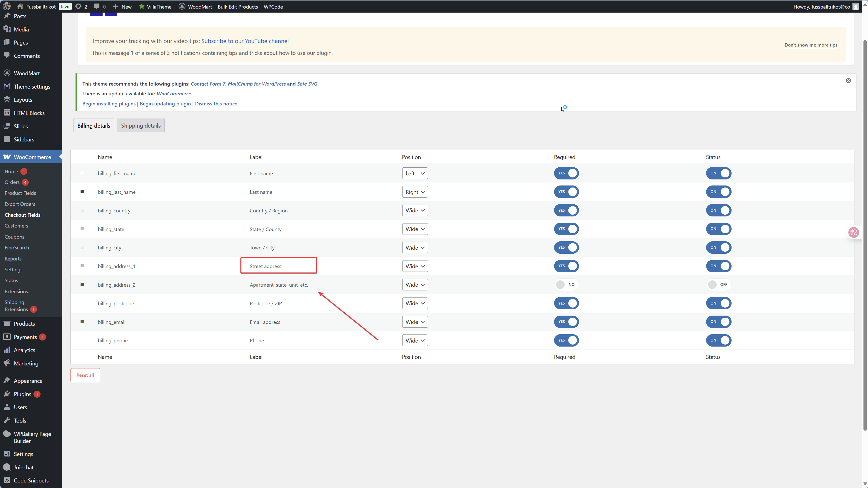This screenshot has width=868, height=488.
Task: Click the Reset all button
Action: pyautogui.click(x=85, y=375)
